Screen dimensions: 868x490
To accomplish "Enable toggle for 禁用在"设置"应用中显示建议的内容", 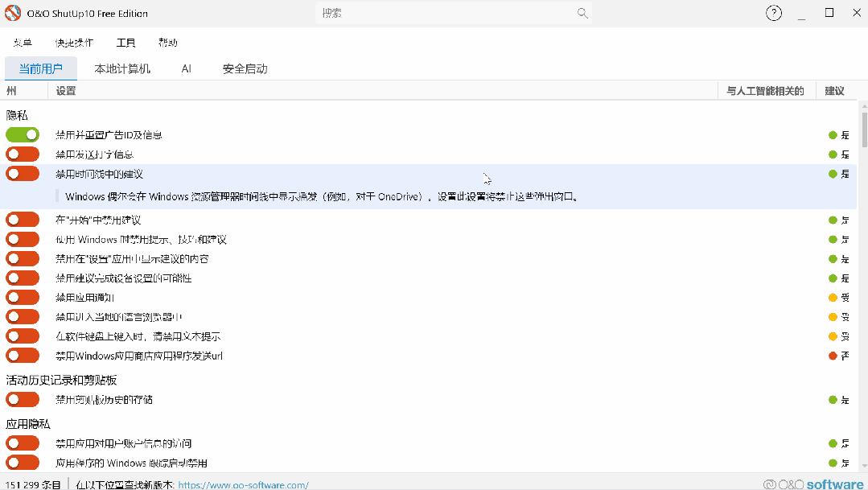I will (x=23, y=258).
